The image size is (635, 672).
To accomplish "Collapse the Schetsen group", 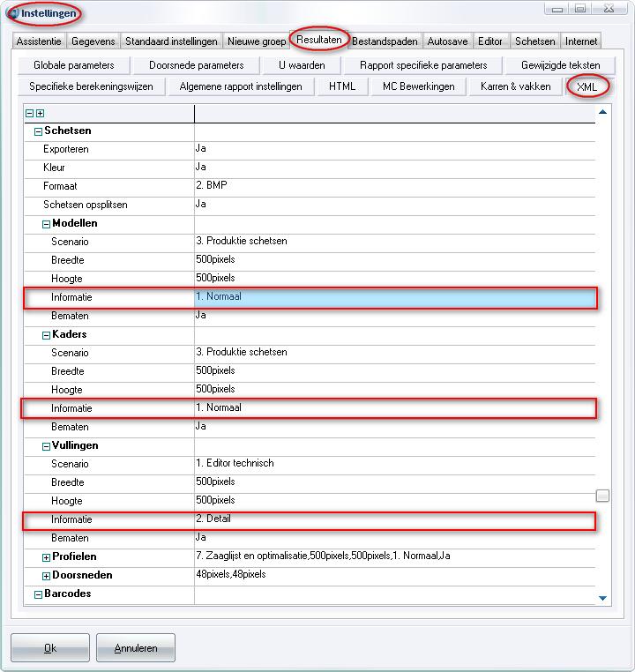I will pyautogui.click(x=38, y=131).
